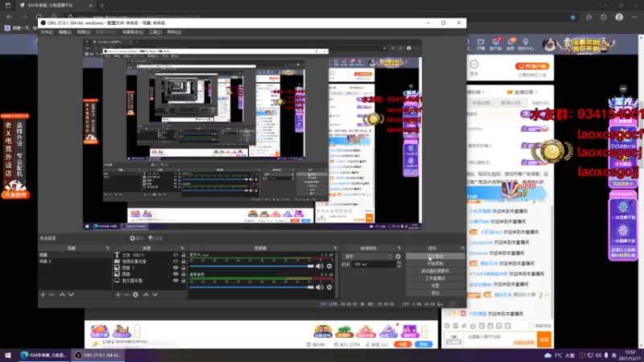
Task: Click the 属性 properties button
Action: [137, 238]
